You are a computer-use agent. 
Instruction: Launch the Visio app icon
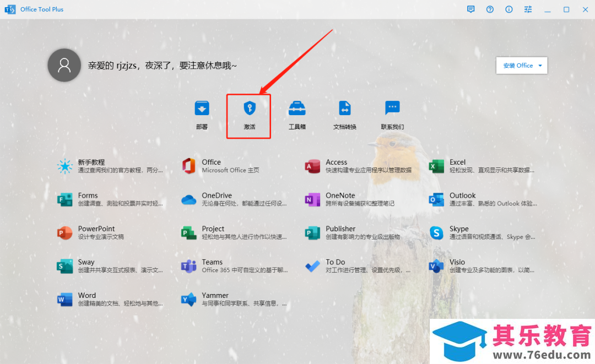click(436, 266)
